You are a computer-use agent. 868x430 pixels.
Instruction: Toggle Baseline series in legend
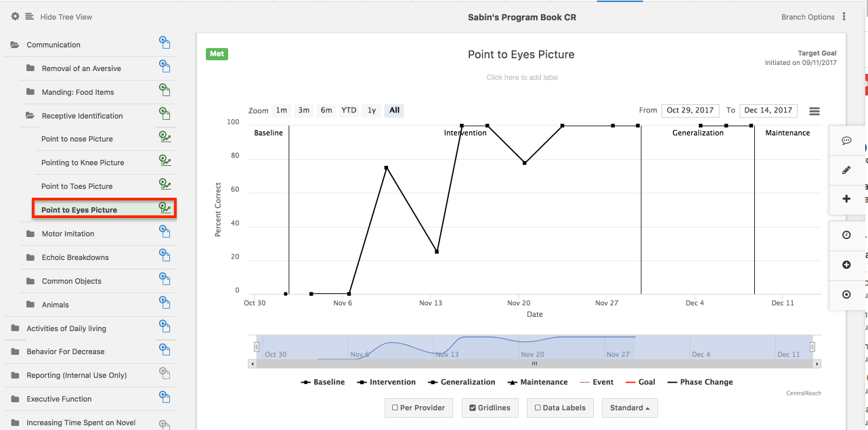pos(322,382)
